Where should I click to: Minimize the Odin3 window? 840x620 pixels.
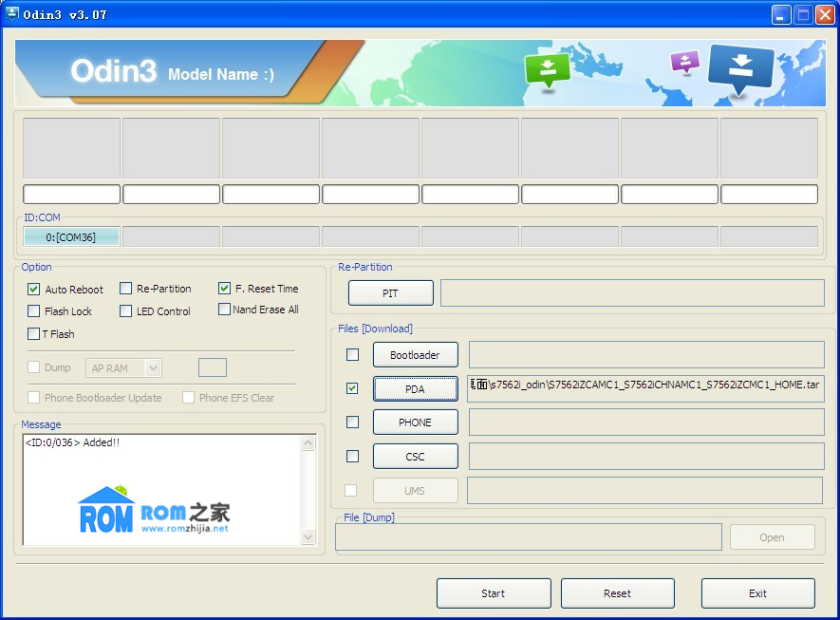(781, 14)
